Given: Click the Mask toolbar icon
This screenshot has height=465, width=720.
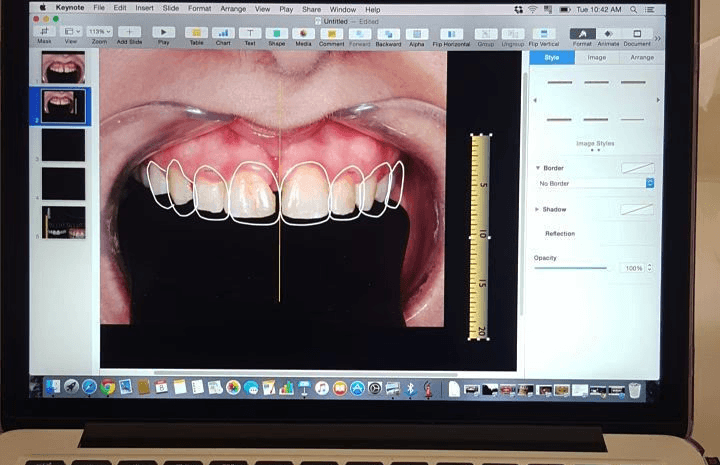Looking at the screenshot, I should tap(45, 31).
